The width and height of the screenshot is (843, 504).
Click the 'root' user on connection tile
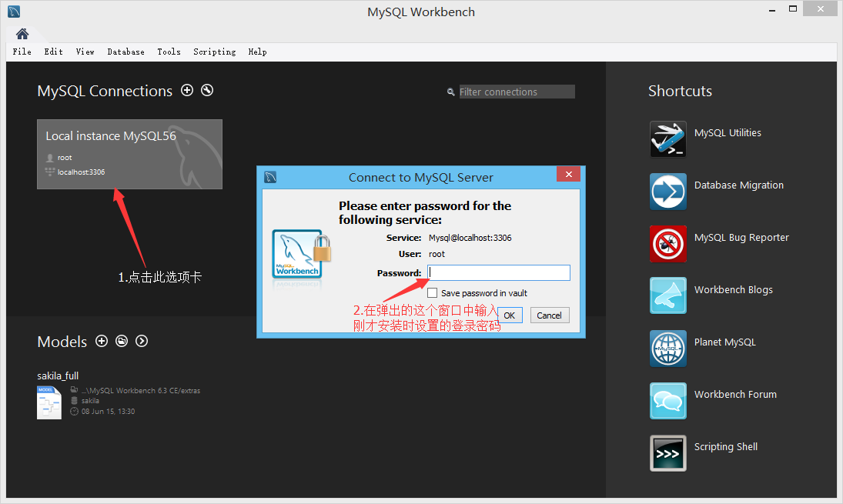65,158
